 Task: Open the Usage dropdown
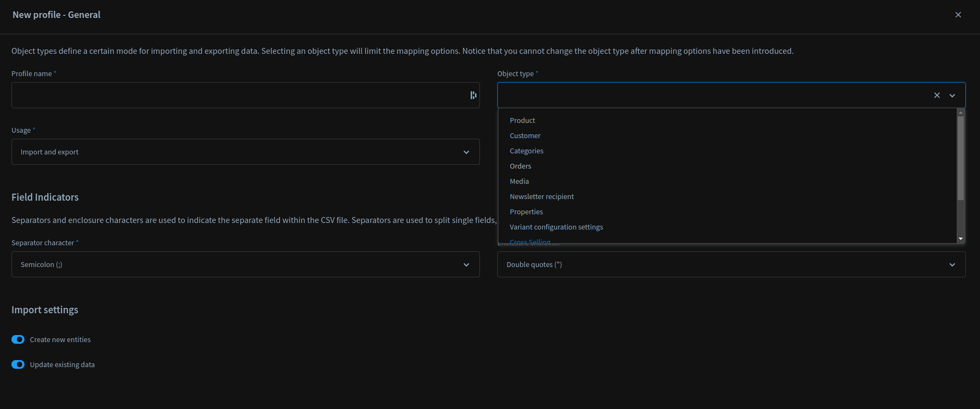(x=246, y=152)
